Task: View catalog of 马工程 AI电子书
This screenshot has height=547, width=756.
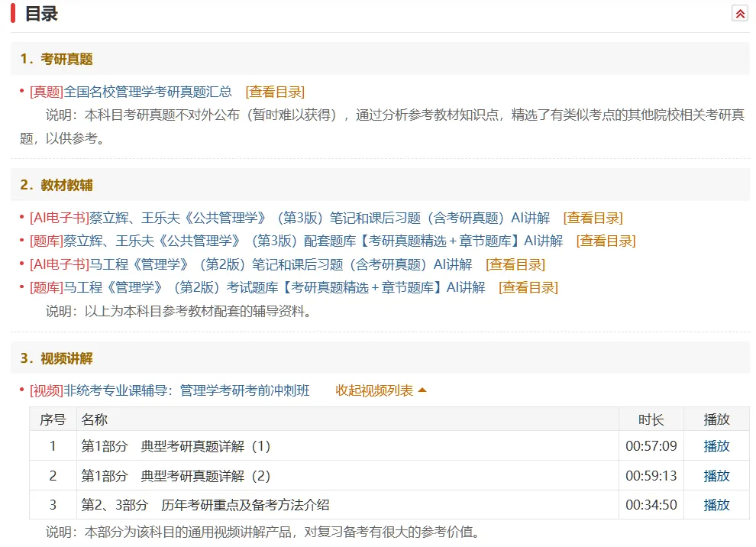Action: (x=515, y=264)
